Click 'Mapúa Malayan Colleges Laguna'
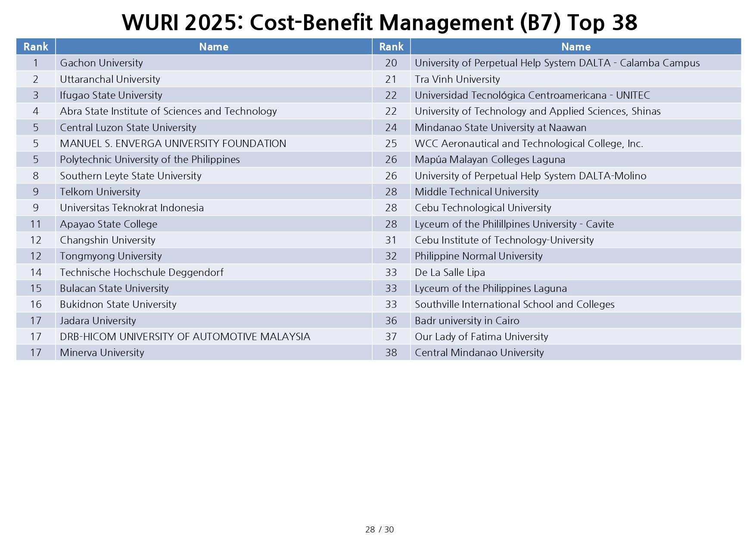 point(490,160)
